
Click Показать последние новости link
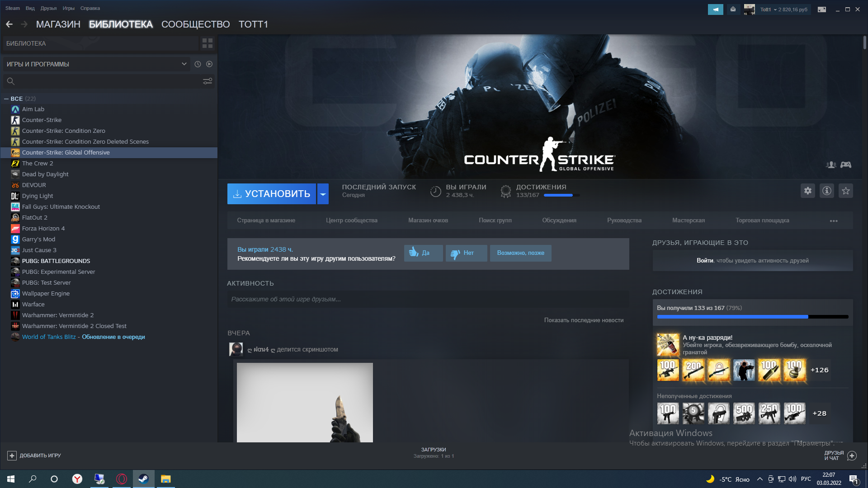(584, 320)
